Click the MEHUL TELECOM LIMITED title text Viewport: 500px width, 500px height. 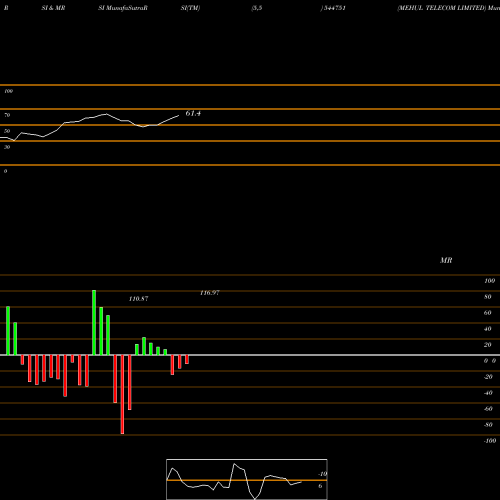coord(442,8)
